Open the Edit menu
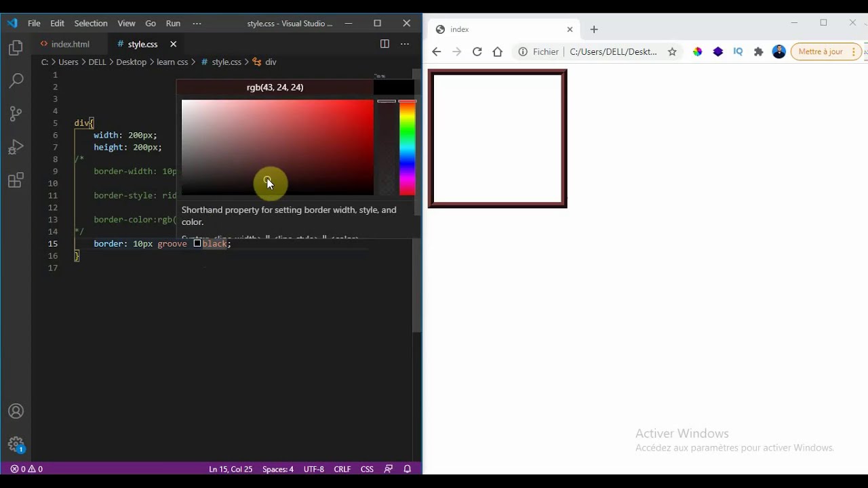 point(57,23)
